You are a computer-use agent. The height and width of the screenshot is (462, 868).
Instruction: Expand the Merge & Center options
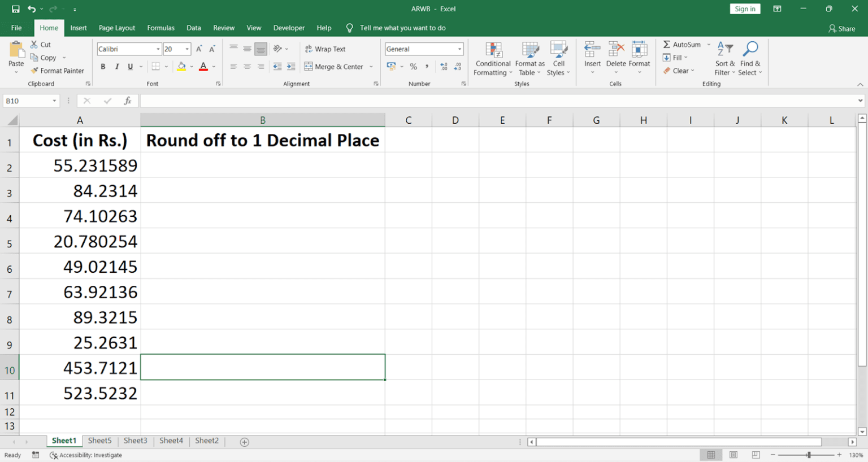371,66
